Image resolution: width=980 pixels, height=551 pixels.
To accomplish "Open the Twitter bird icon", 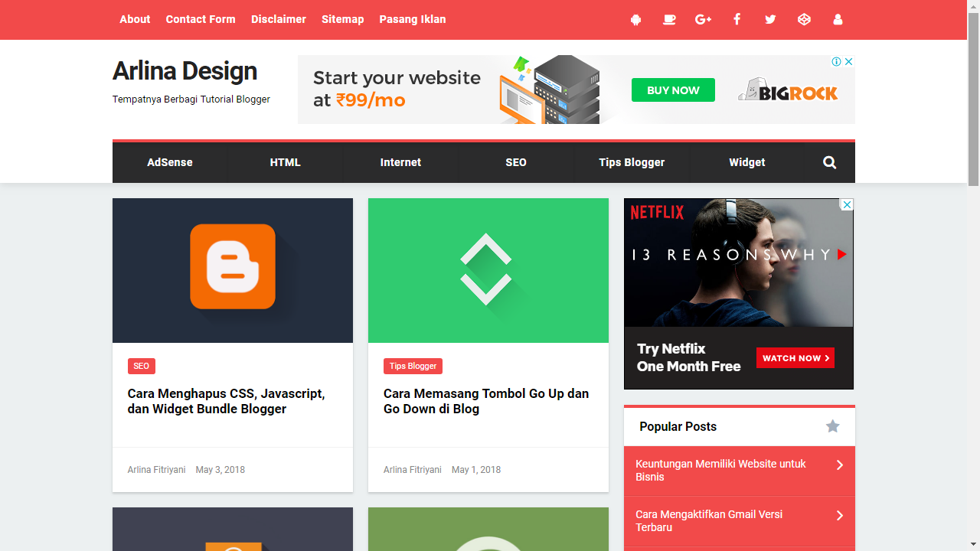I will point(770,19).
